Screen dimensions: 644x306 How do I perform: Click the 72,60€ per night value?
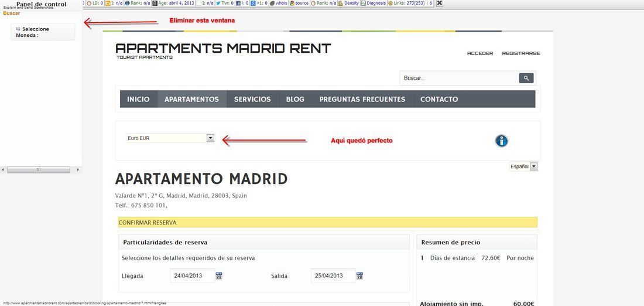pyautogui.click(x=491, y=258)
